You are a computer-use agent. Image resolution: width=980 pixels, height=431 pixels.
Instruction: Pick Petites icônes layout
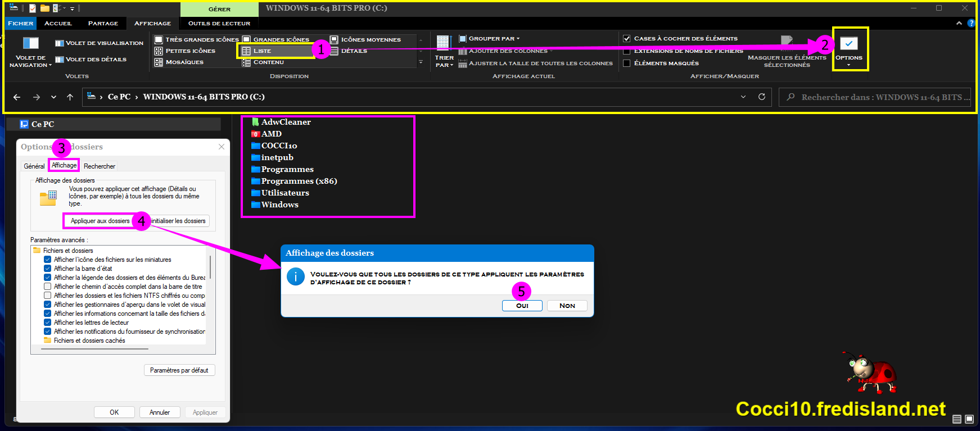coord(185,51)
